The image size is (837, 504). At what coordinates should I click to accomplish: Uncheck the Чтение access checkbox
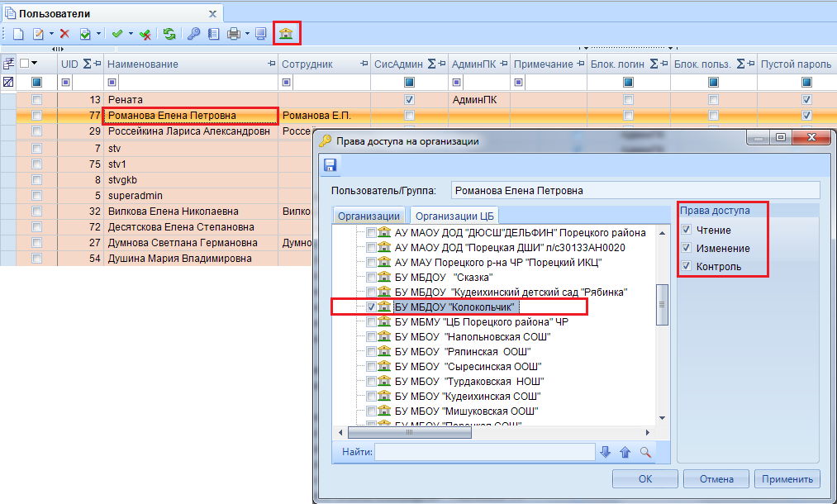[x=687, y=230]
